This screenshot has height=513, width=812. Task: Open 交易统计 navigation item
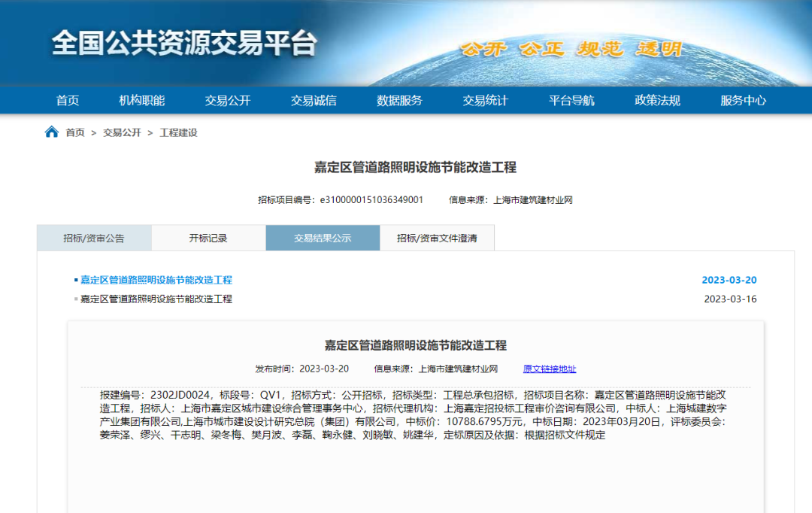[486, 101]
